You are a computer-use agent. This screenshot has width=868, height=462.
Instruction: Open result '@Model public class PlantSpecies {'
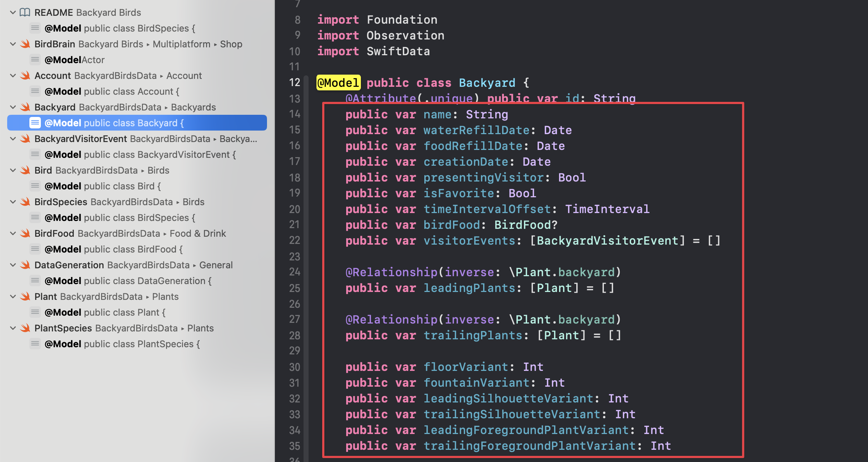[122, 344]
